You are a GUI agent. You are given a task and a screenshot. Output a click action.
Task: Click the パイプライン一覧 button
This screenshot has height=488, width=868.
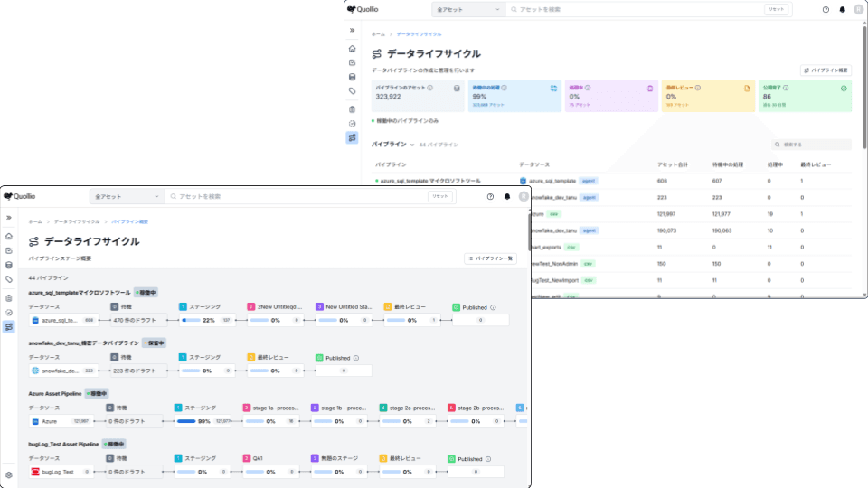point(491,258)
